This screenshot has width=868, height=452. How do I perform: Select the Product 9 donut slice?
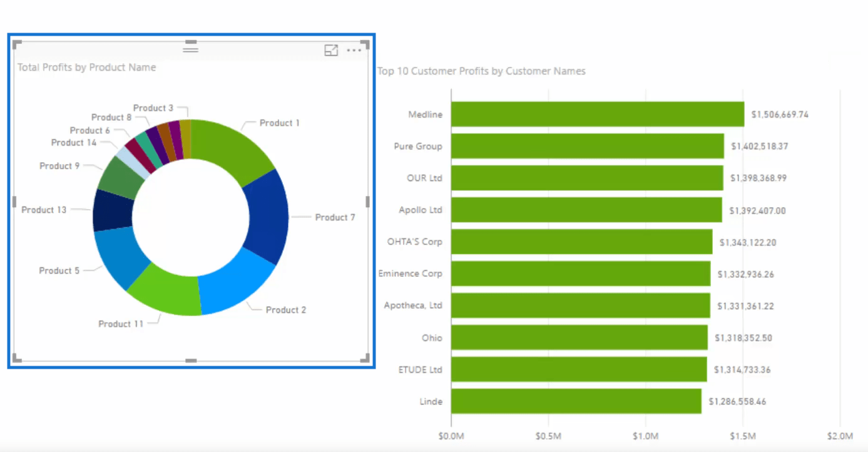coord(119,177)
